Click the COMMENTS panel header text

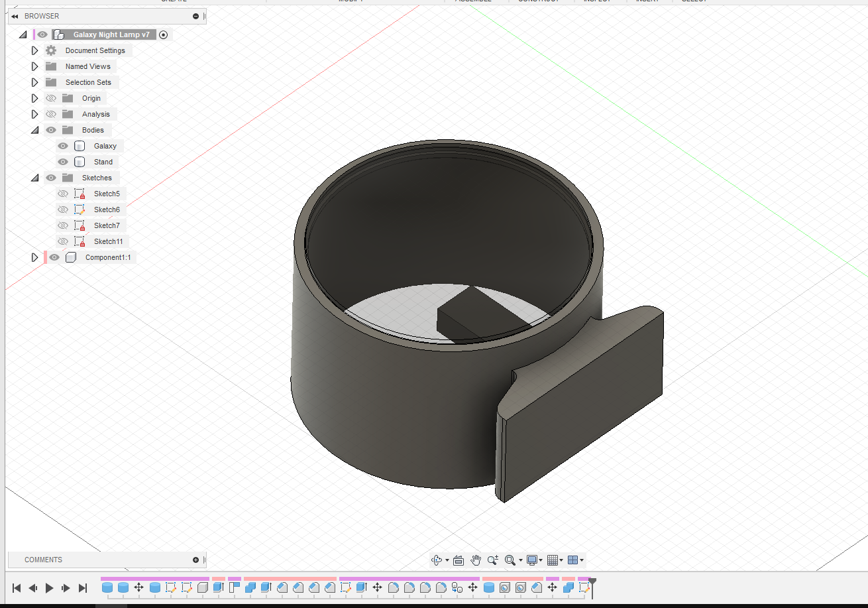[x=43, y=560]
